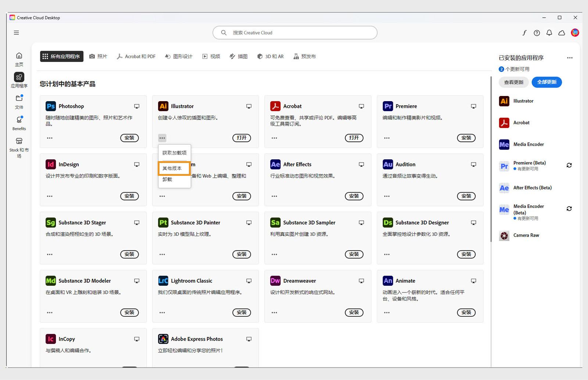Close the Illustrator card's open options menu
The height and width of the screenshot is (380, 588).
(162, 138)
